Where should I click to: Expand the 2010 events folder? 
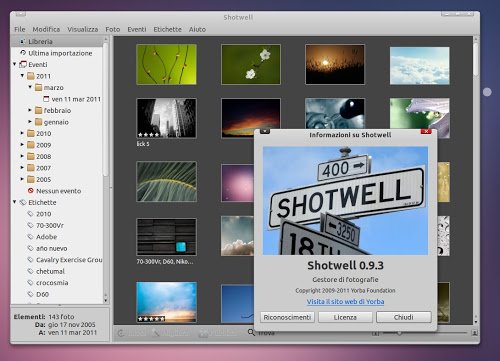coord(22,133)
